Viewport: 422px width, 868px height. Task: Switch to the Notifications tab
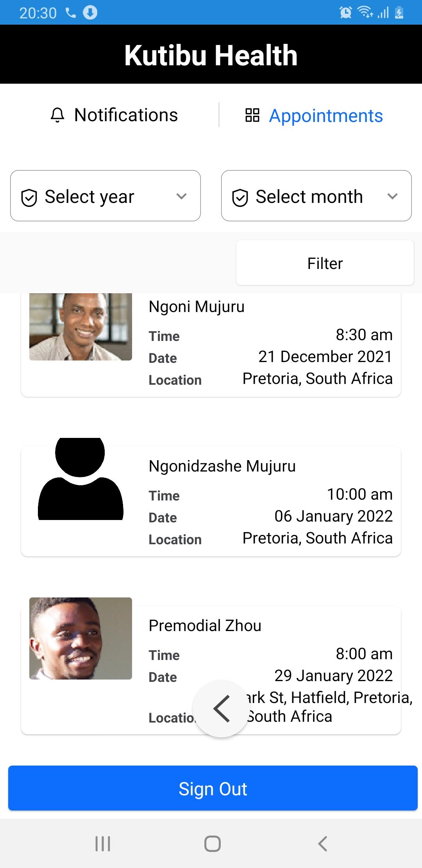114,115
